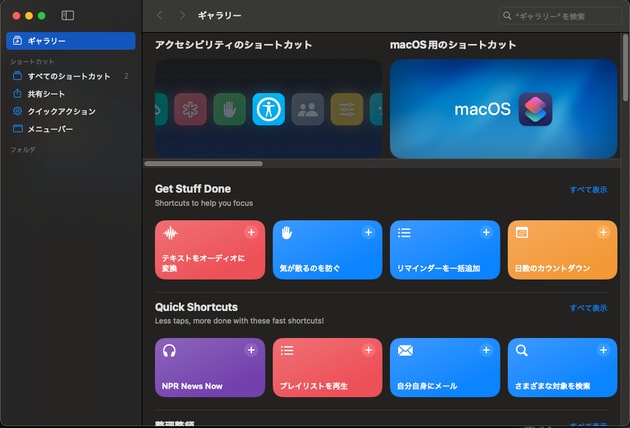Open the テキストをオーディオに変換 card
The height and width of the screenshot is (428, 630).
tap(210, 250)
